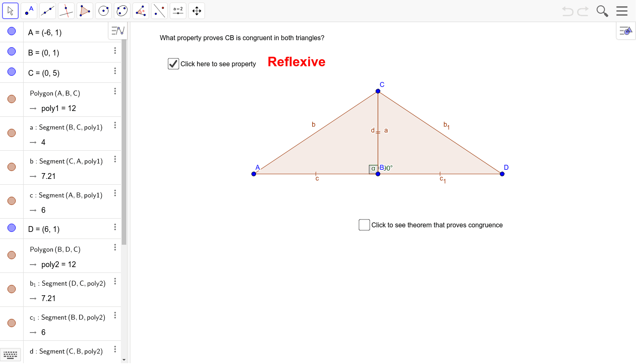Select the Move tool

(10, 10)
